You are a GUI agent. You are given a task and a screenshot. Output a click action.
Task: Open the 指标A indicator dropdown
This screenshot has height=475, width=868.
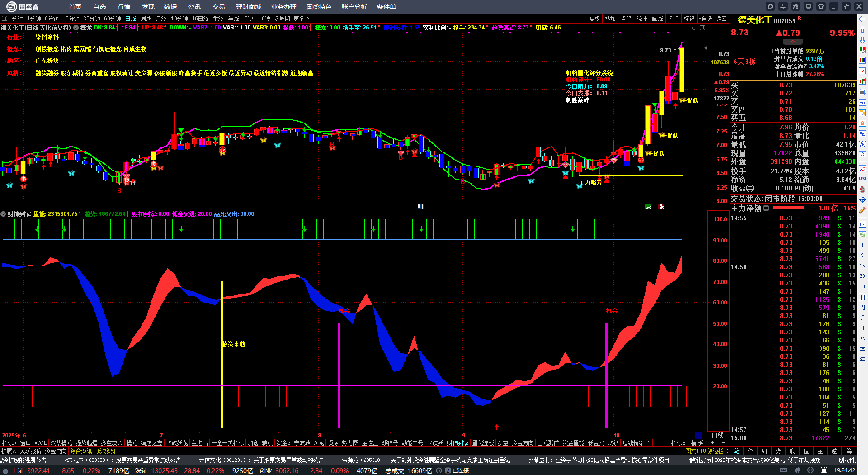pyautogui.click(x=9, y=443)
